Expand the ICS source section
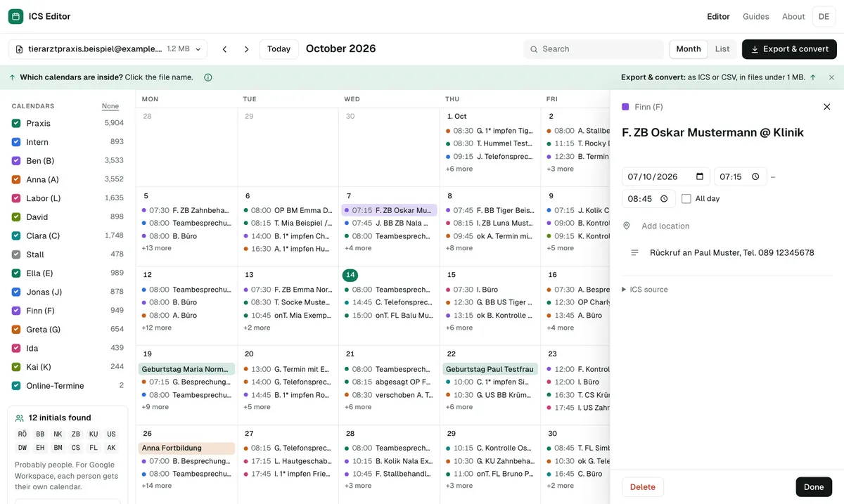The width and height of the screenshot is (844, 504). click(645, 290)
